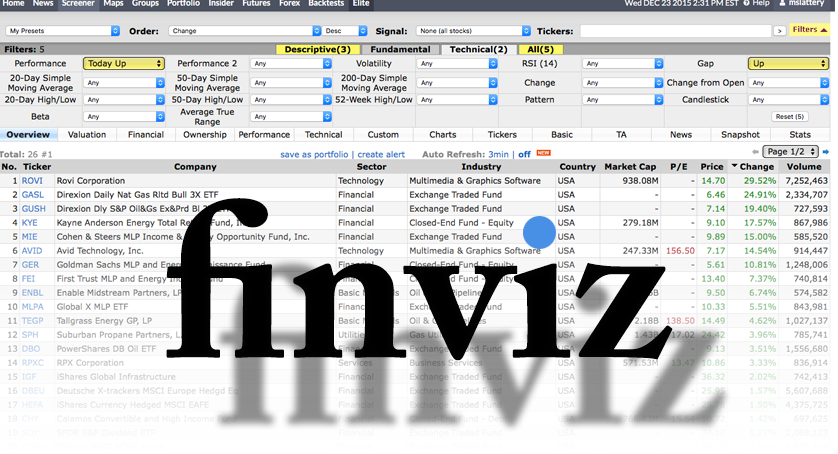Viewport: 838px width, 454px height.
Task: Open the Change from Open dropdown
Action: pyautogui.click(x=788, y=83)
